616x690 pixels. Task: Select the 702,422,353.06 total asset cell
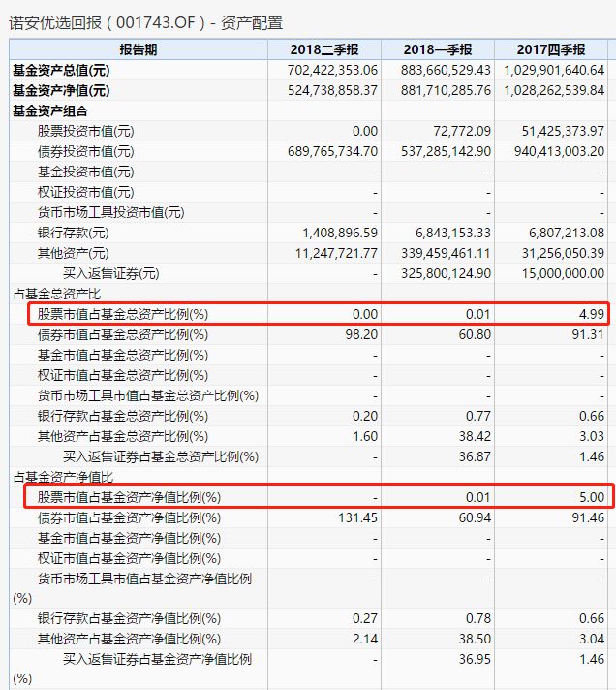coord(332,70)
